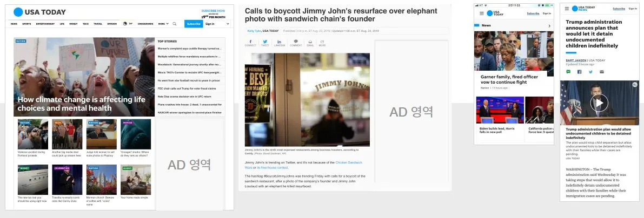Share Trump article via green message icon
Screen dimensions: 644x218
click(568, 72)
